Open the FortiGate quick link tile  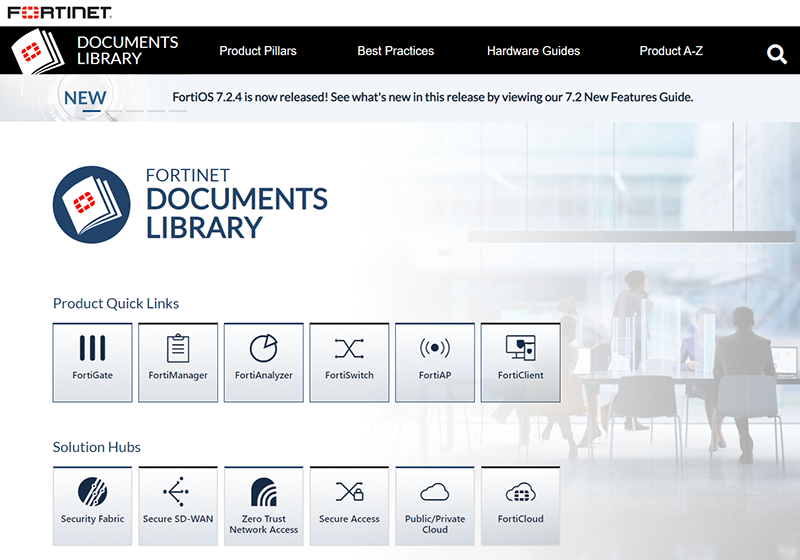pyautogui.click(x=92, y=363)
